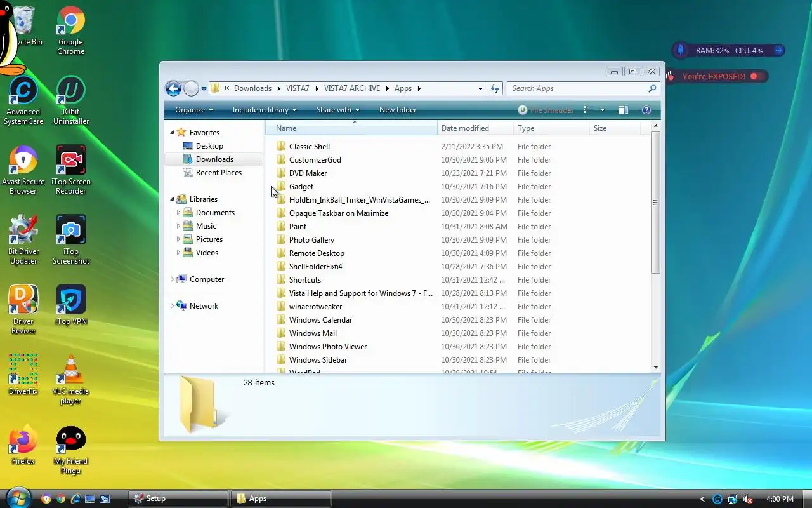Click the muted volume tray icon
Screen dimensions: 812x508
(x=748, y=499)
